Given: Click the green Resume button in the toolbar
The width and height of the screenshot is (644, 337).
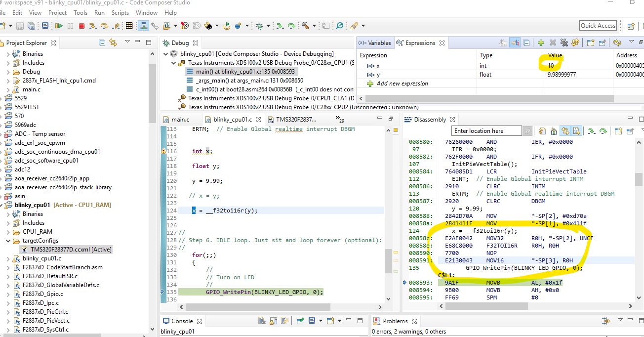Looking at the screenshot, I should (59, 26).
